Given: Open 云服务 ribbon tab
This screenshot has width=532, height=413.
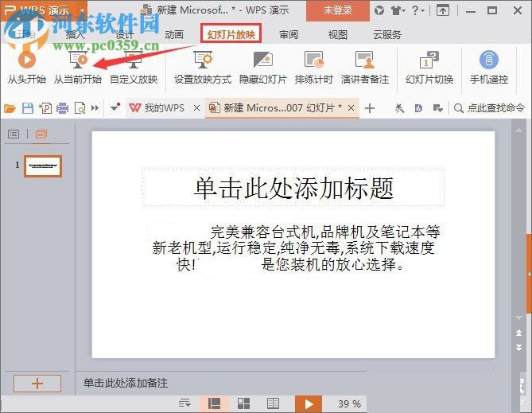Looking at the screenshot, I should 387,35.
